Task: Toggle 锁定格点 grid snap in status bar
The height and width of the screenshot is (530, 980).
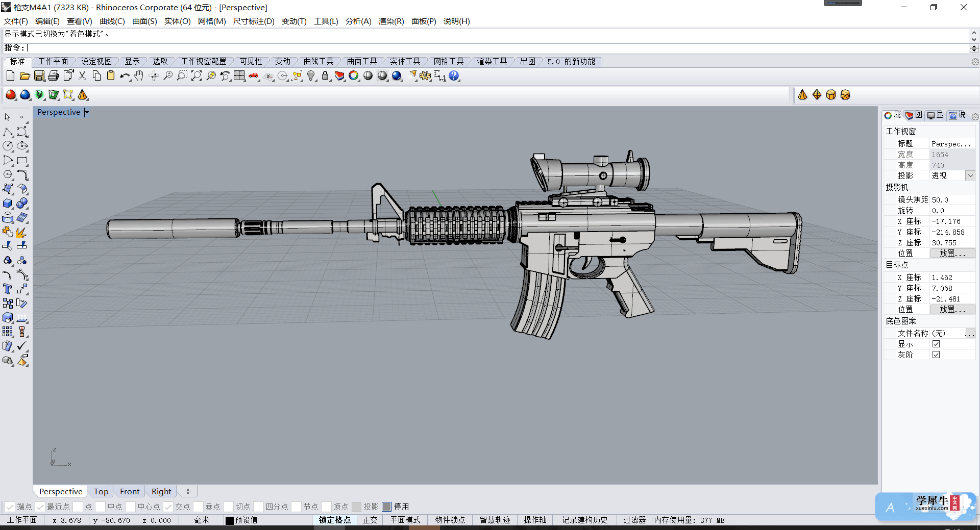Action: click(x=335, y=520)
